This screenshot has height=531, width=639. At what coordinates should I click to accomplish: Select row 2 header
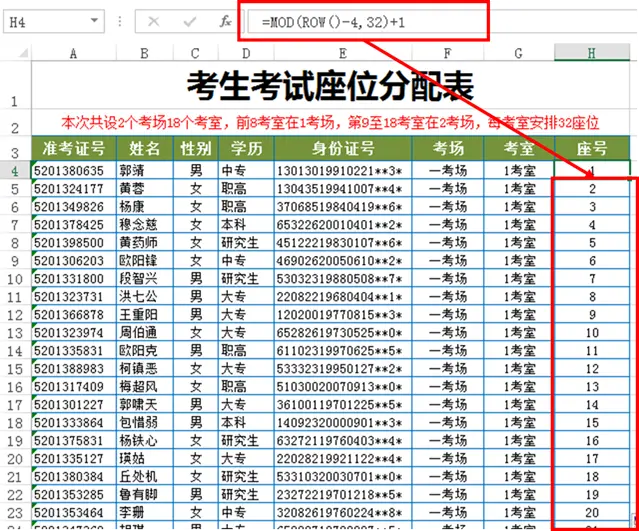point(15,122)
